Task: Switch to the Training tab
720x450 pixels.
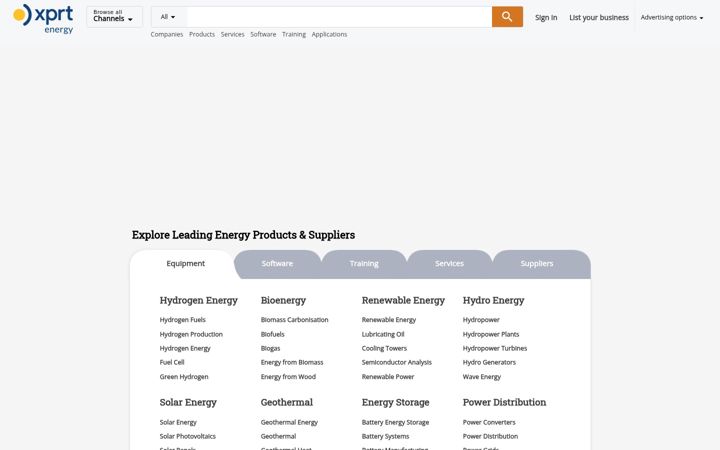Action: pos(364,264)
